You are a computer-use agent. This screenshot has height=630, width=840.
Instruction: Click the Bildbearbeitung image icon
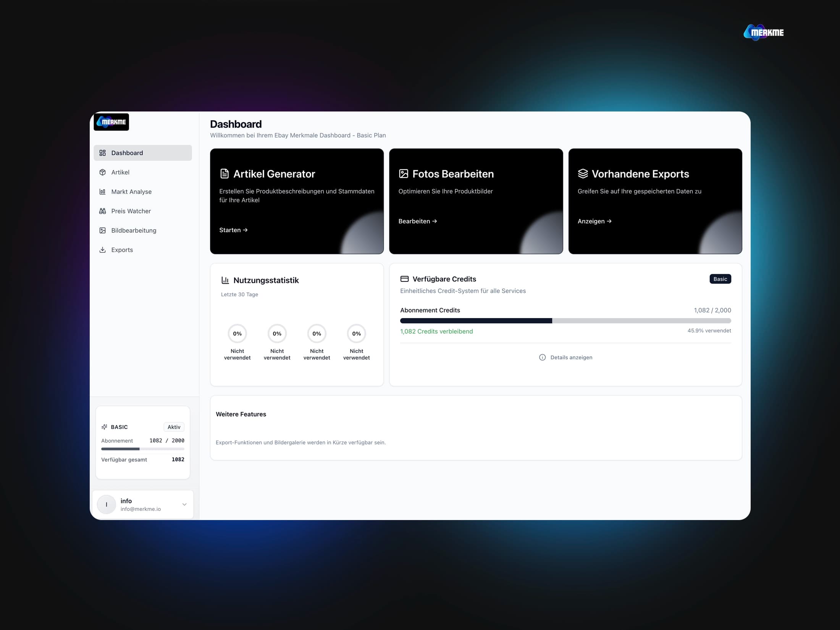tap(102, 231)
